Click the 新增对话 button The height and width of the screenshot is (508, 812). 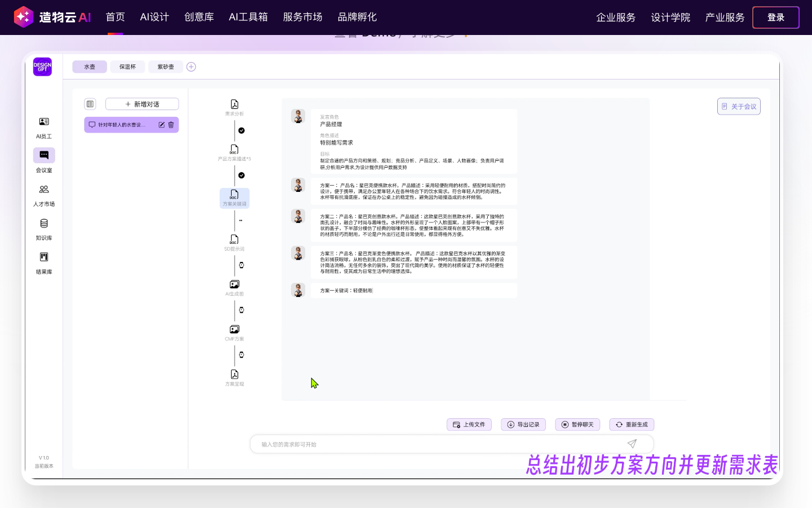coord(142,104)
